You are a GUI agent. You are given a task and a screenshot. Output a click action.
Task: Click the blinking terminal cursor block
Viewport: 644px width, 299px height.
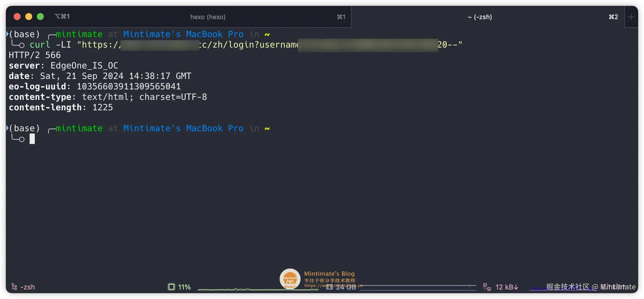[x=33, y=139]
